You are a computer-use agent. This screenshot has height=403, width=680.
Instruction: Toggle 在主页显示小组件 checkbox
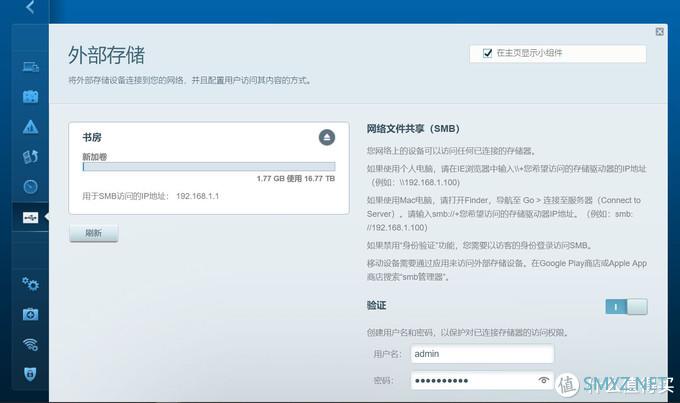pos(487,53)
